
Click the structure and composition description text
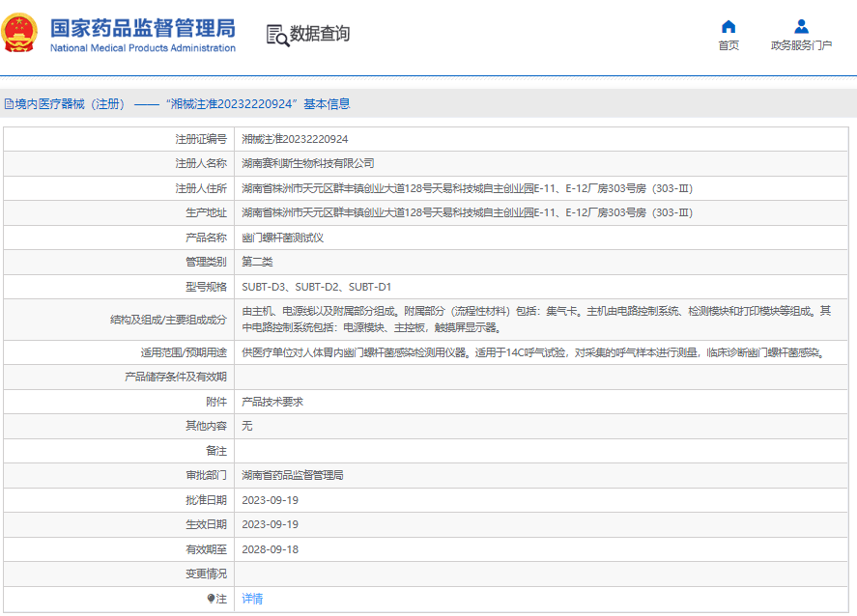[536, 320]
